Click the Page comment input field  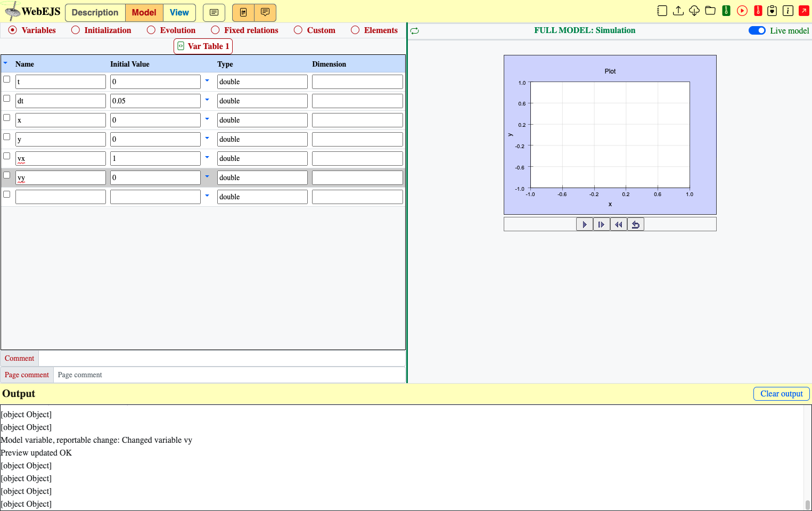tap(229, 375)
